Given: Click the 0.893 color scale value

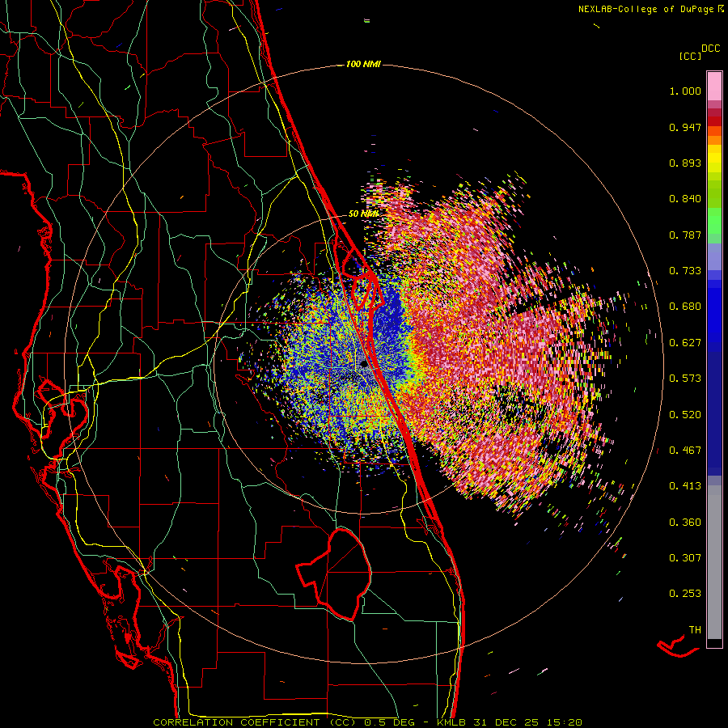Looking at the screenshot, I should point(685,163).
